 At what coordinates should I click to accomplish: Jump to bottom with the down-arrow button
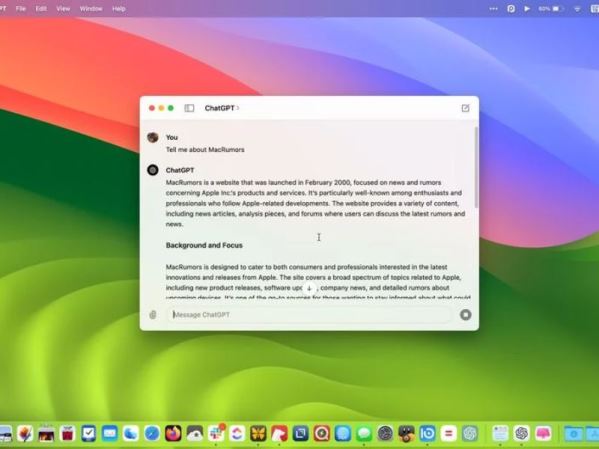[309, 289]
